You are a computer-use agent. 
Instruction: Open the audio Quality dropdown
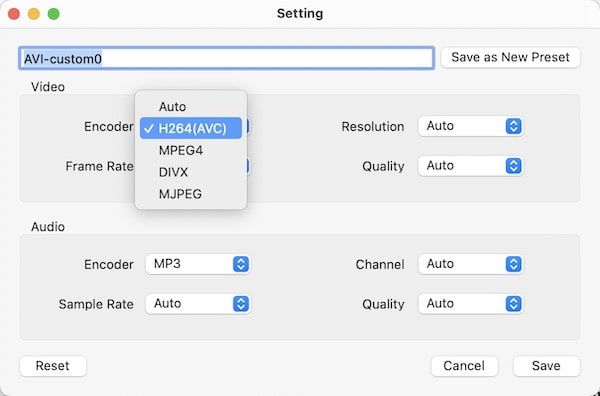(471, 304)
